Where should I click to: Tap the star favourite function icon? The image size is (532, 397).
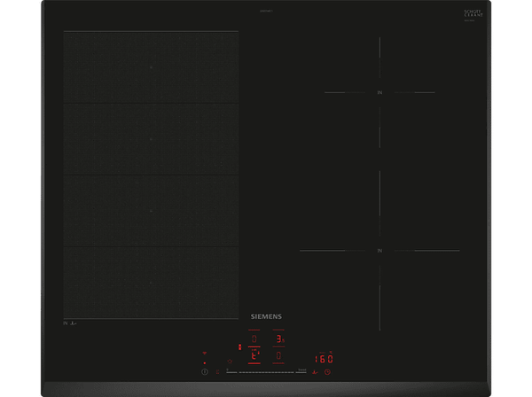pyautogui.click(x=230, y=361)
